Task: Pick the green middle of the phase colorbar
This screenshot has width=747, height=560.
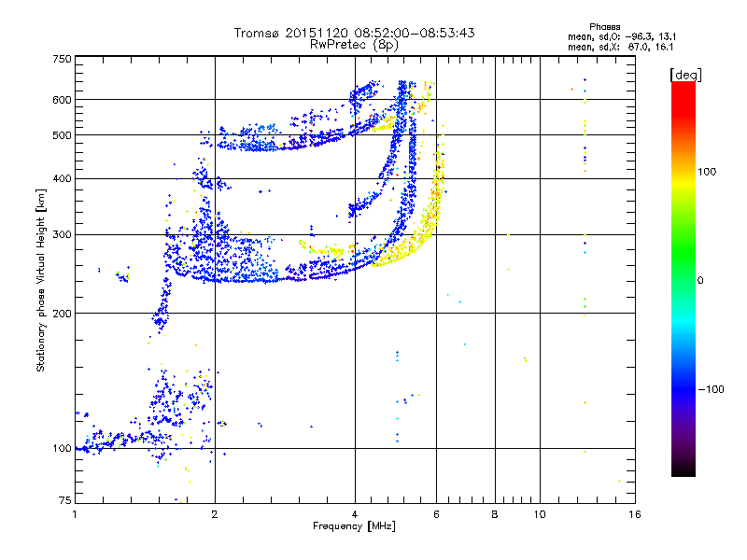Action: pyautogui.click(x=684, y=267)
